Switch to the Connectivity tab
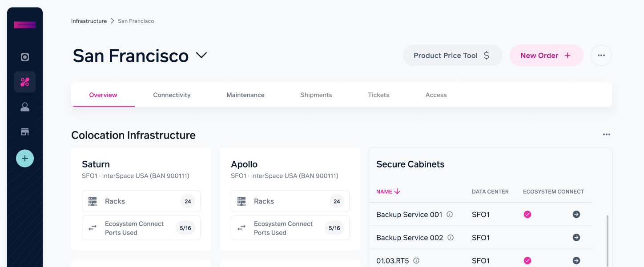 pos(172,95)
